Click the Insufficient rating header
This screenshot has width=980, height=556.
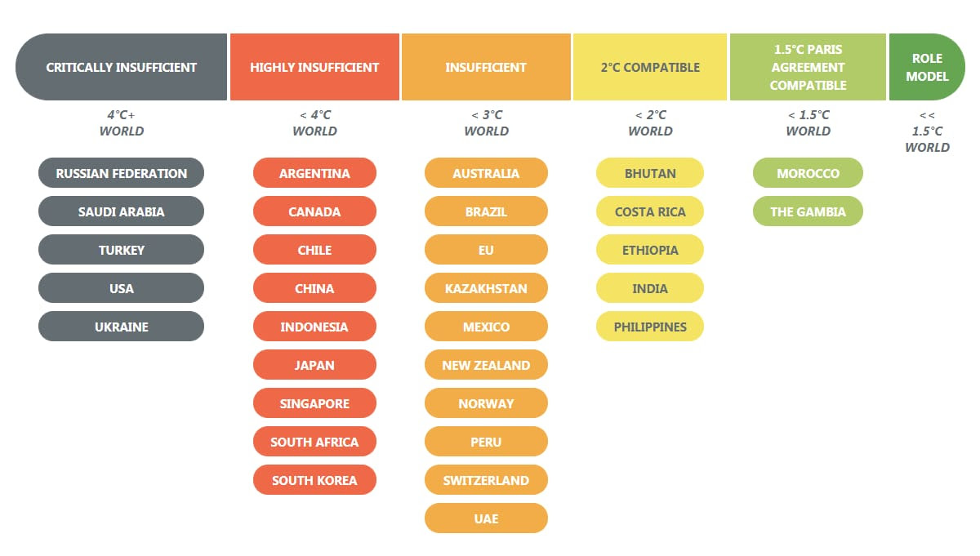pos(486,67)
